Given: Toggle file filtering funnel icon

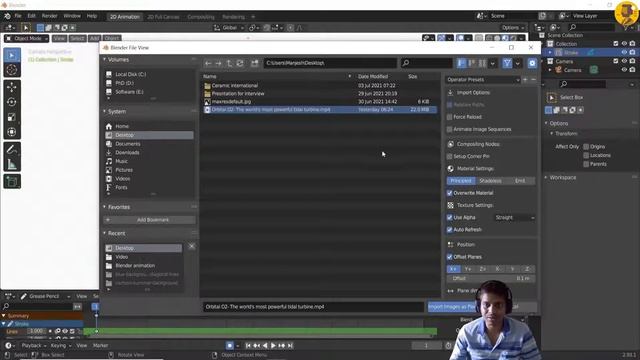Looking at the screenshot, I should pos(507,63).
